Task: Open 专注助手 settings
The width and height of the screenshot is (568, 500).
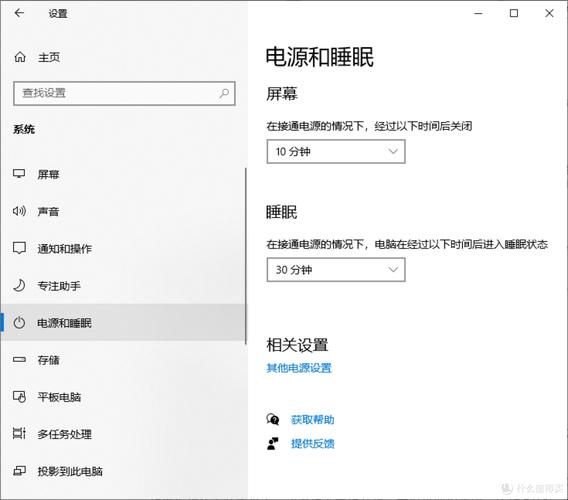Action: 123,286
